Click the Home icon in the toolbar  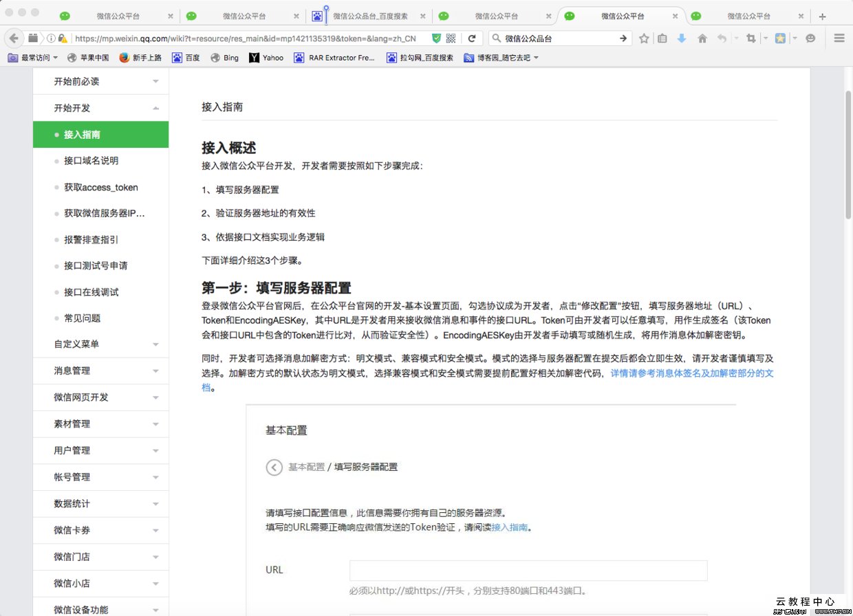[702, 39]
